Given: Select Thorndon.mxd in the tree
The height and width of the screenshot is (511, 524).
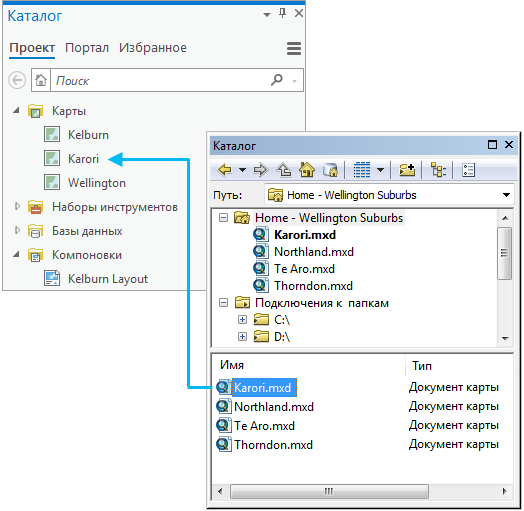Looking at the screenshot, I should click(x=313, y=286).
